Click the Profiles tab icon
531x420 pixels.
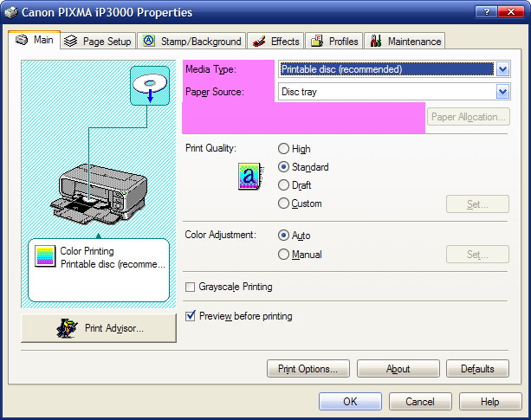click(317, 41)
